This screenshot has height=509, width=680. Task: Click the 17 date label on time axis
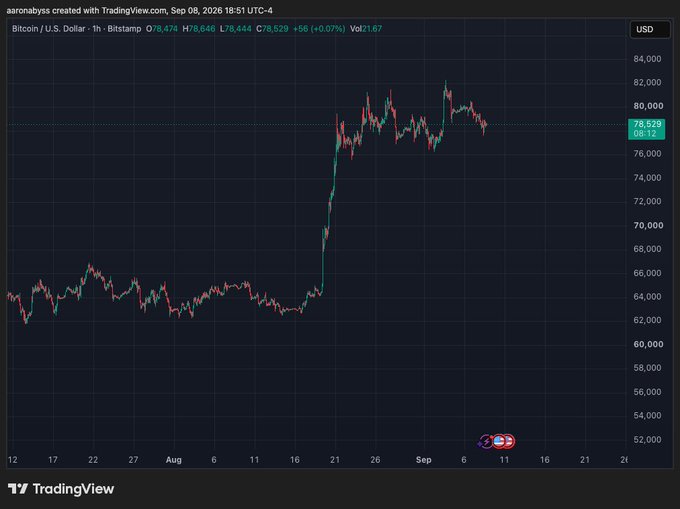click(52, 460)
